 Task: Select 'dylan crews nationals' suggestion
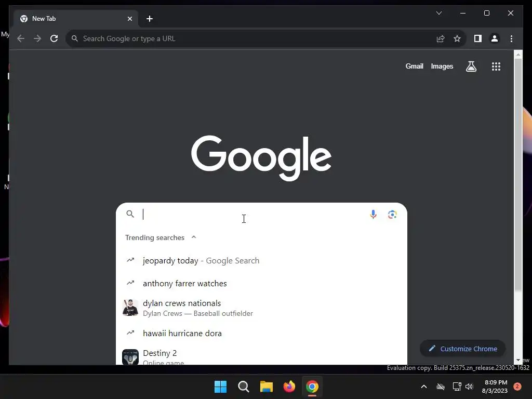pyautogui.click(x=261, y=308)
